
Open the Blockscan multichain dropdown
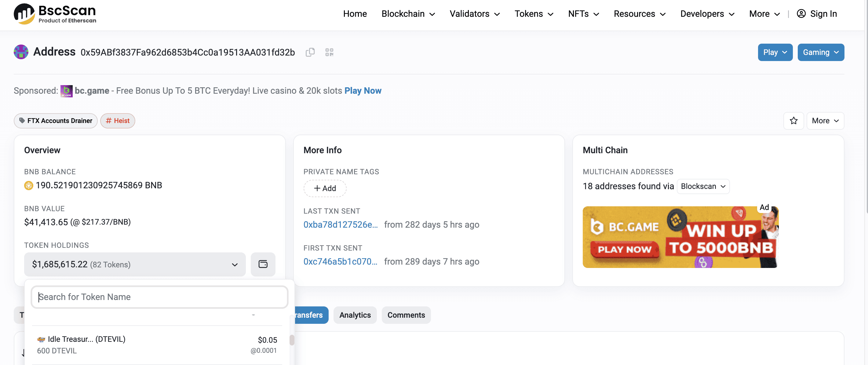pos(703,186)
